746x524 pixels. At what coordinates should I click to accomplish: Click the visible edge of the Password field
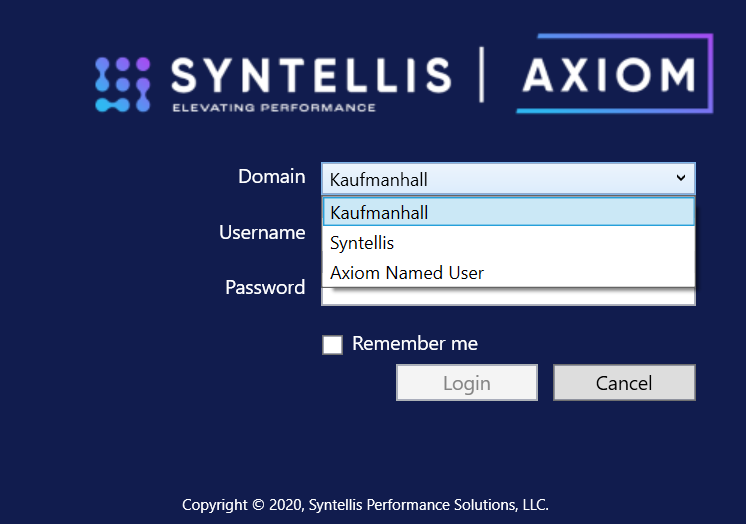click(508, 297)
